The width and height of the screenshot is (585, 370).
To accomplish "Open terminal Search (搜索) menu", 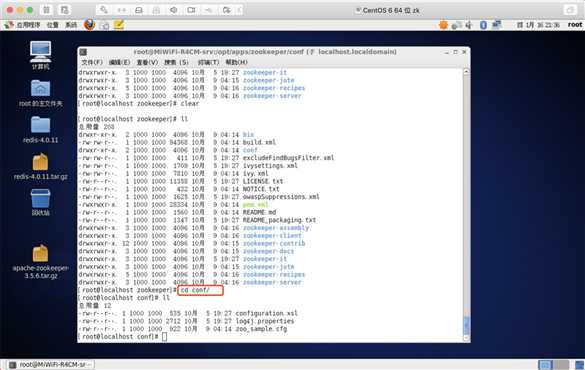I will 176,62.
